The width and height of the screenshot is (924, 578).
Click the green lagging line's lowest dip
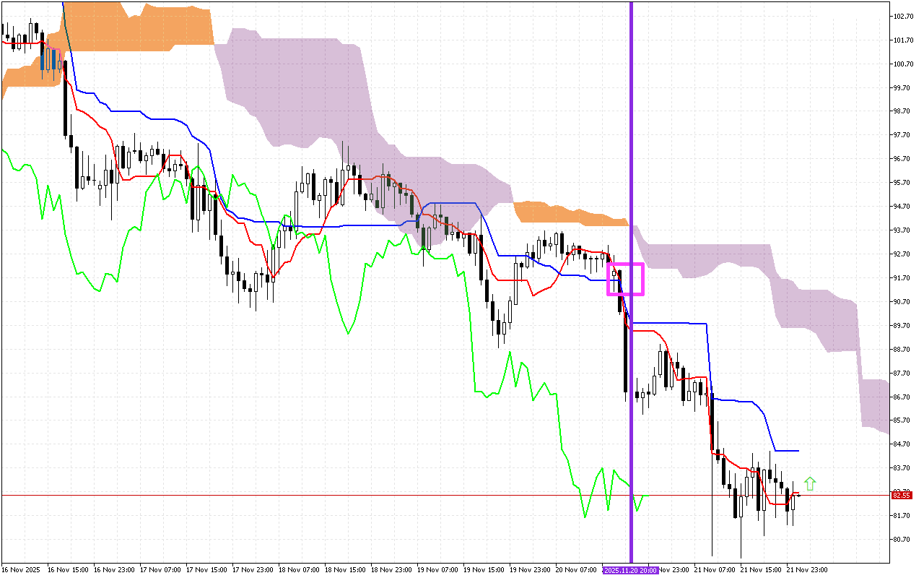(585, 517)
